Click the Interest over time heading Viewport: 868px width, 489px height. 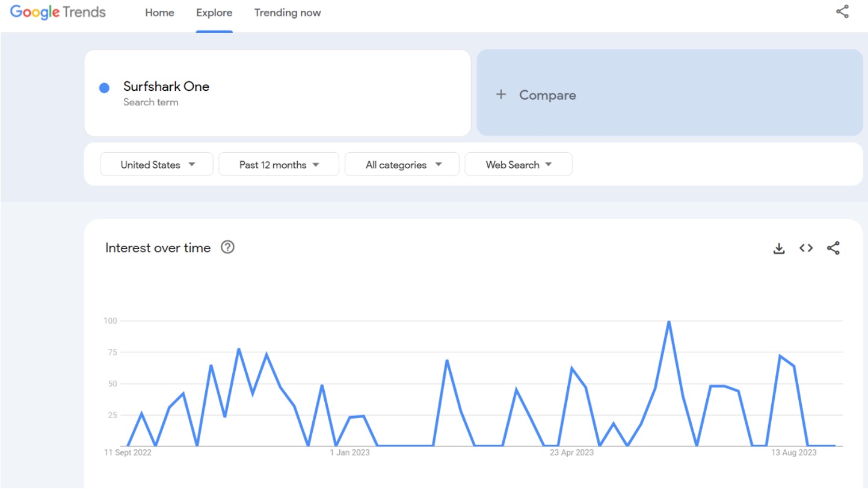click(x=158, y=248)
